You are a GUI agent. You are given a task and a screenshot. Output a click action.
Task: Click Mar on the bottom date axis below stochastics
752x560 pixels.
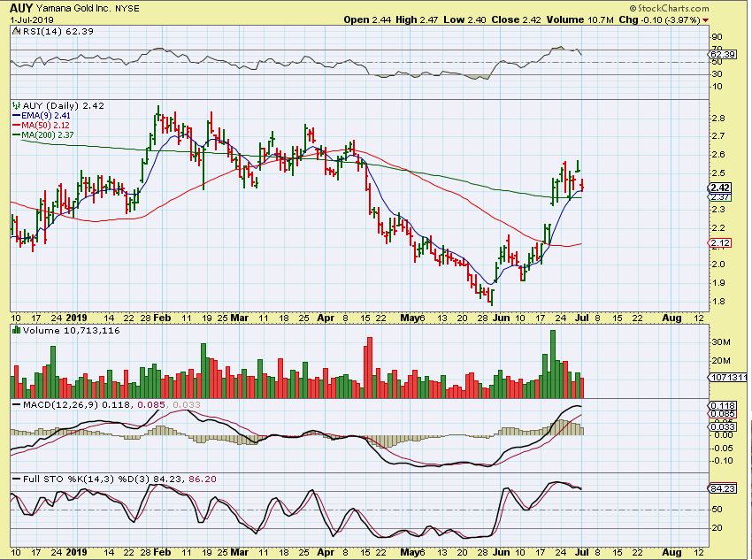pyautogui.click(x=240, y=552)
